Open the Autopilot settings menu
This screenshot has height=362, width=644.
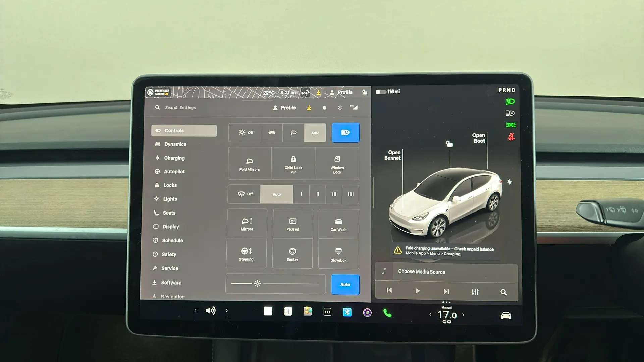pyautogui.click(x=169, y=171)
